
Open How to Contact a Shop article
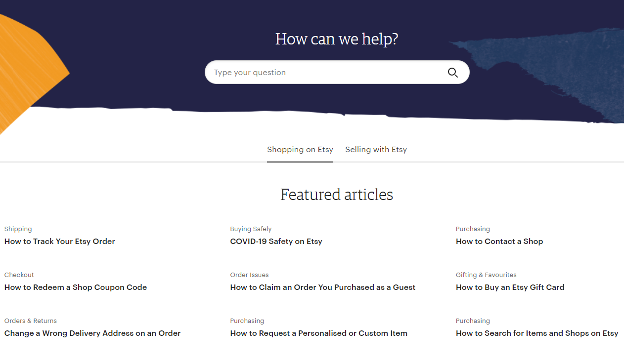click(x=499, y=242)
